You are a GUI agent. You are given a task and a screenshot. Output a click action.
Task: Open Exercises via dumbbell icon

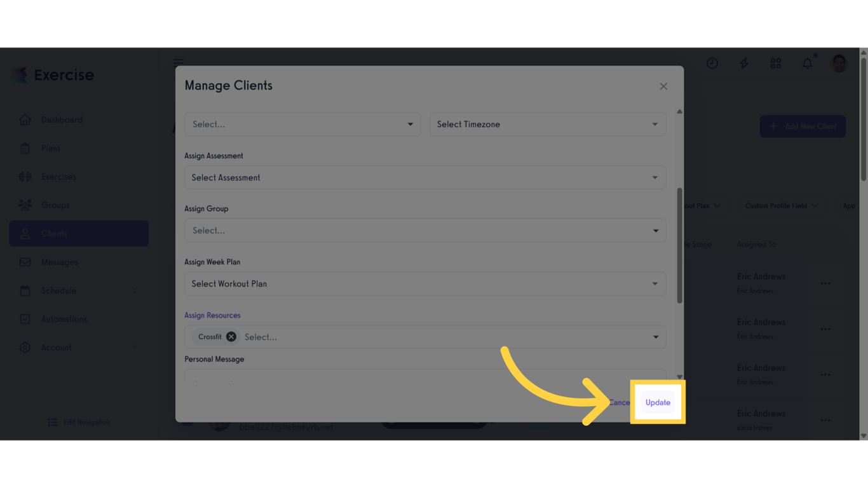tap(25, 177)
